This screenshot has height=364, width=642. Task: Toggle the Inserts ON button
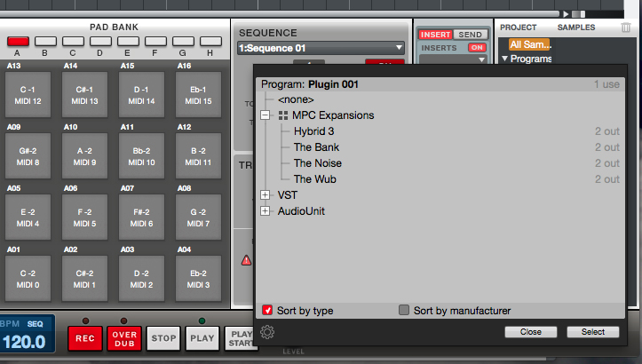point(477,47)
